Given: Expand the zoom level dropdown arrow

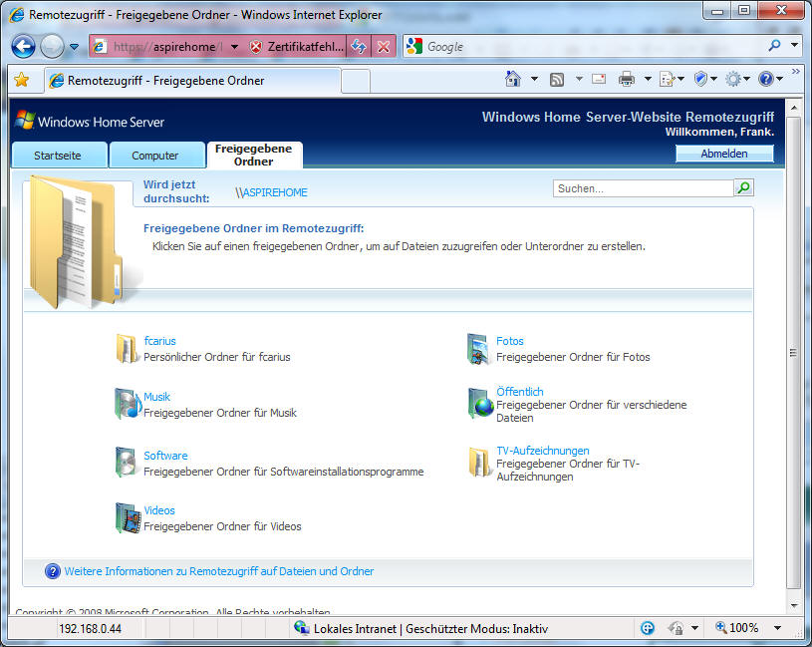Looking at the screenshot, I should (x=777, y=628).
